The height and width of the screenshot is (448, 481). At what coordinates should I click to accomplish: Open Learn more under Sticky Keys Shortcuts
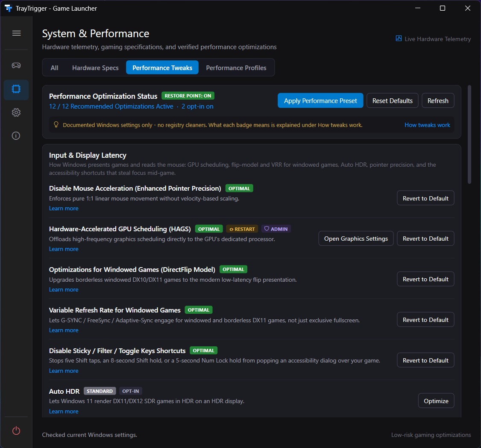(64, 371)
